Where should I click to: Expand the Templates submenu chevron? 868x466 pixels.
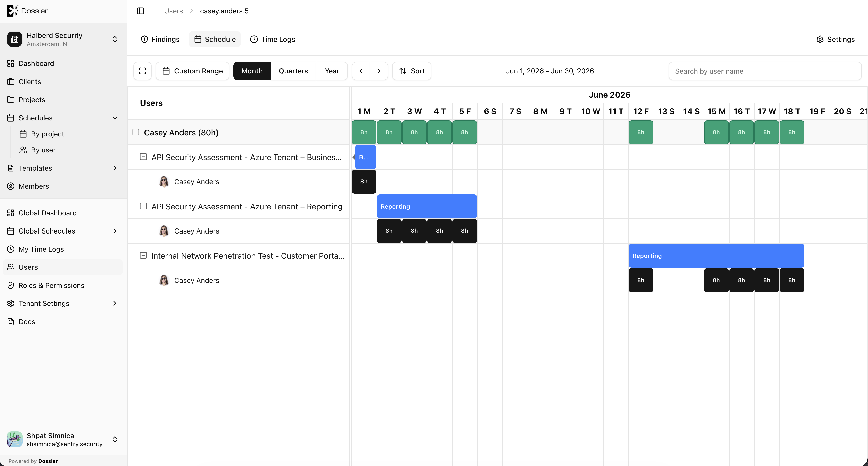pos(115,168)
